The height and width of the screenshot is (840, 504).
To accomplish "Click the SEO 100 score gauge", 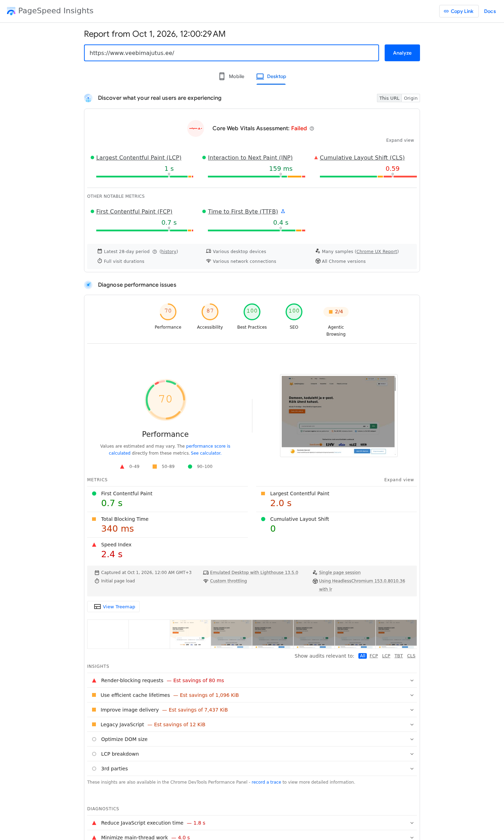I will (294, 311).
